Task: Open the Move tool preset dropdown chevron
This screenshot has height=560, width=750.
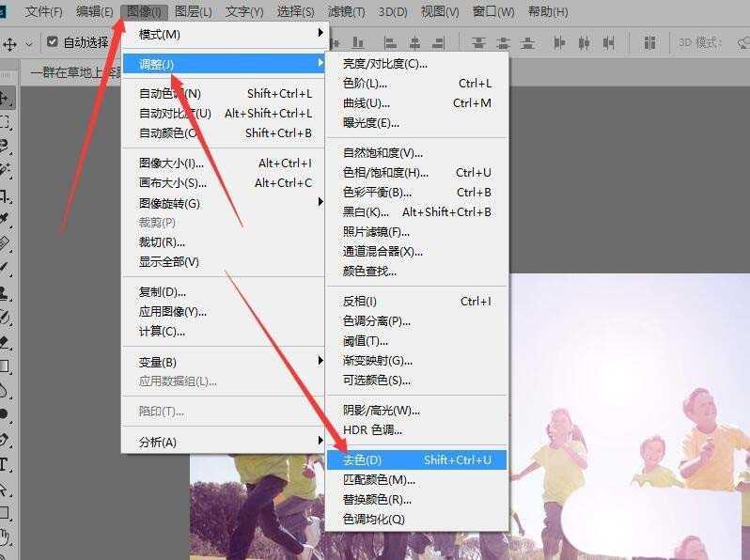Action: click(29, 44)
